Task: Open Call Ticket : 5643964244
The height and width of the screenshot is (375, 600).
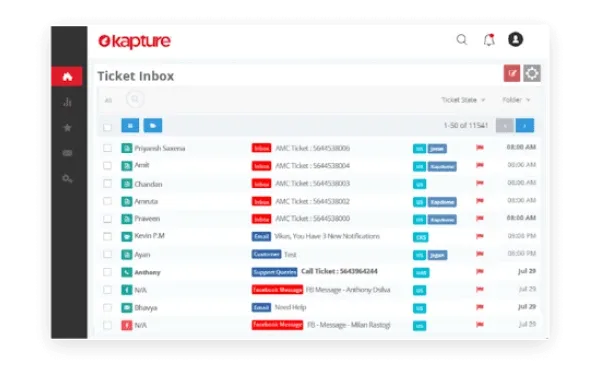Action: 339,271
